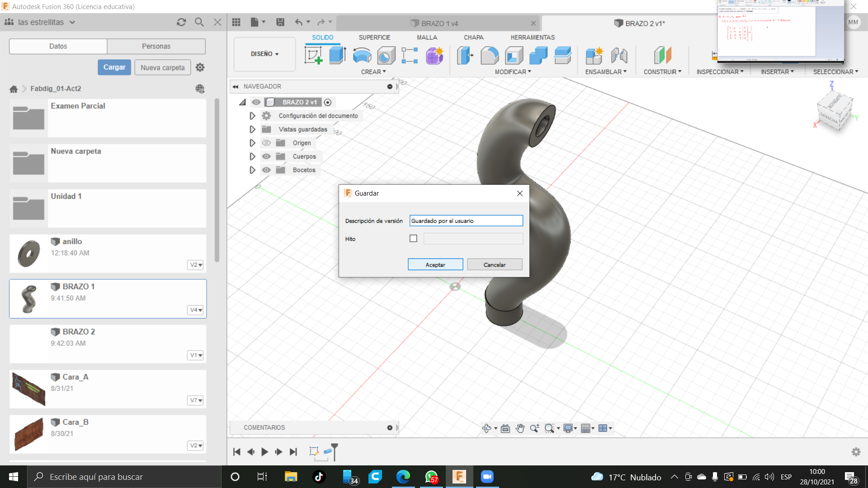Open version dropdown V4 for BRAZO 1
868x488 pixels.
[196, 310]
